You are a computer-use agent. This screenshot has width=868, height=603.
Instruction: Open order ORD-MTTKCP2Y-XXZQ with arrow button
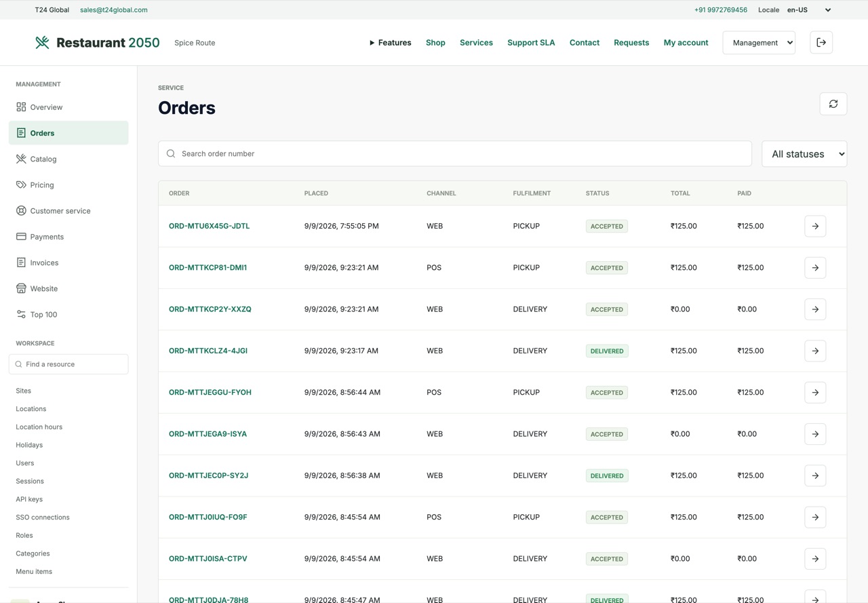[815, 309]
